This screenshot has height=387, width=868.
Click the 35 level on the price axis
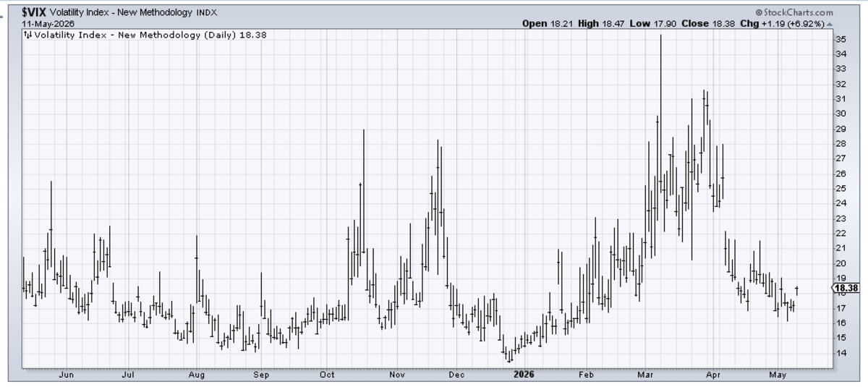[x=841, y=38]
